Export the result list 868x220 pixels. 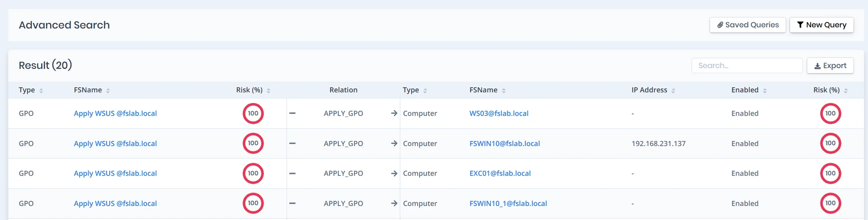pyautogui.click(x=830, y=66)
